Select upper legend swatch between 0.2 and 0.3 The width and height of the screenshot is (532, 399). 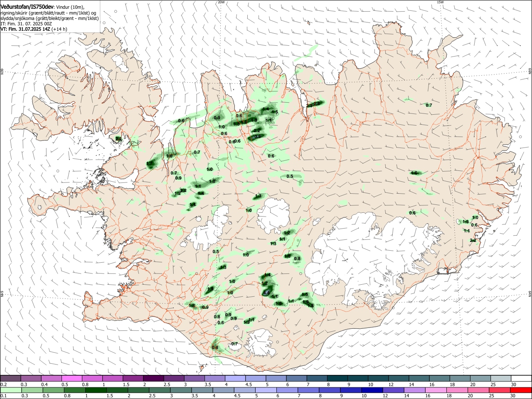coord(10,378)
